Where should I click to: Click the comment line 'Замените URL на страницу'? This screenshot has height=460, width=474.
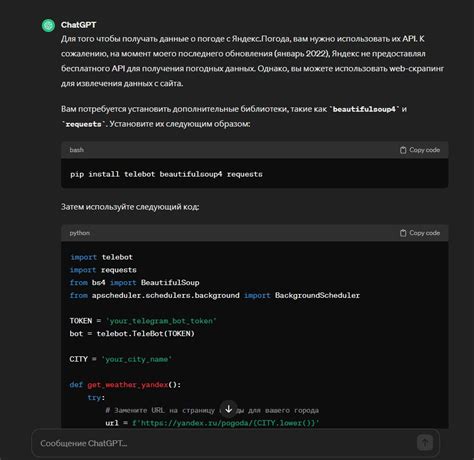(x=212, y=410)
